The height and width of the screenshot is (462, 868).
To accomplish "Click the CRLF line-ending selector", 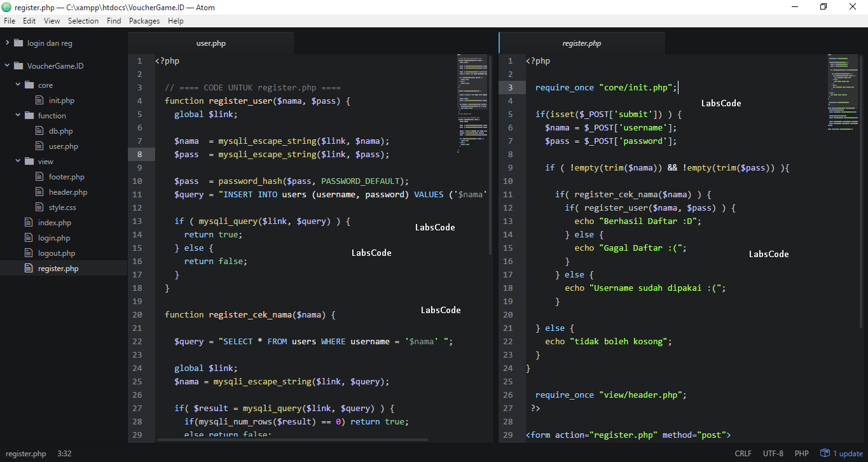I will 743,453.
